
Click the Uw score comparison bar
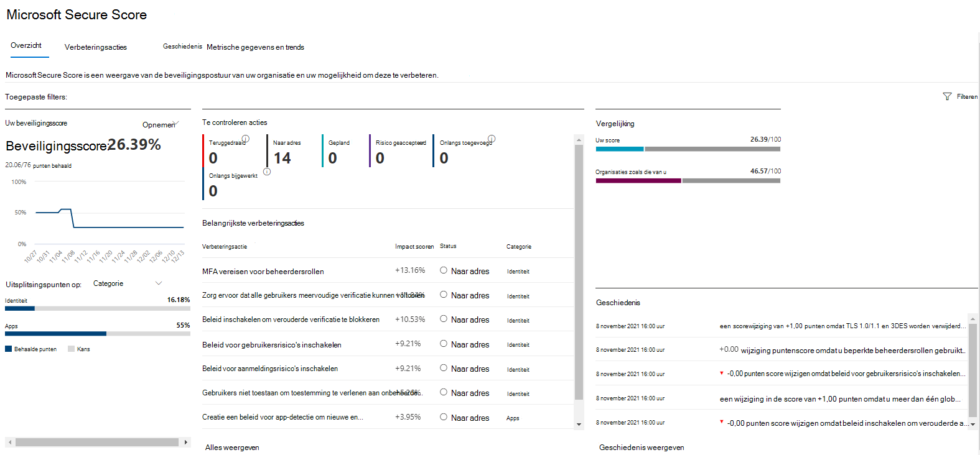click(688, 149)
